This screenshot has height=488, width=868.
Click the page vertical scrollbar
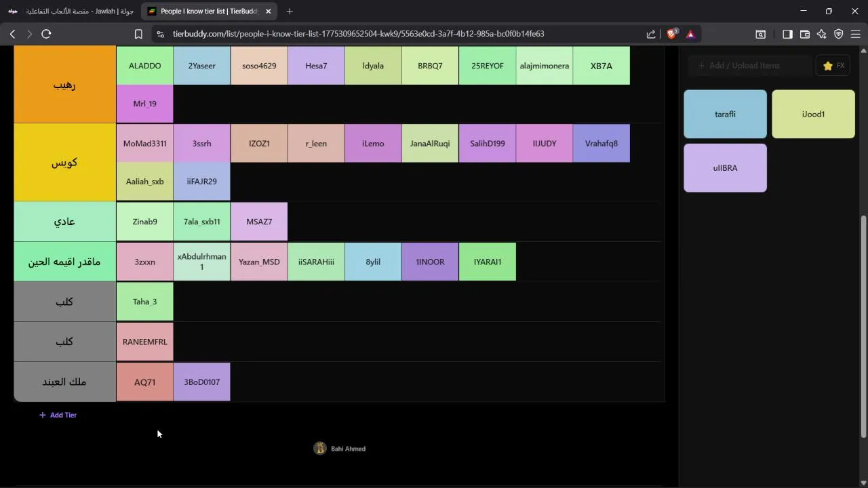[863, 325]
